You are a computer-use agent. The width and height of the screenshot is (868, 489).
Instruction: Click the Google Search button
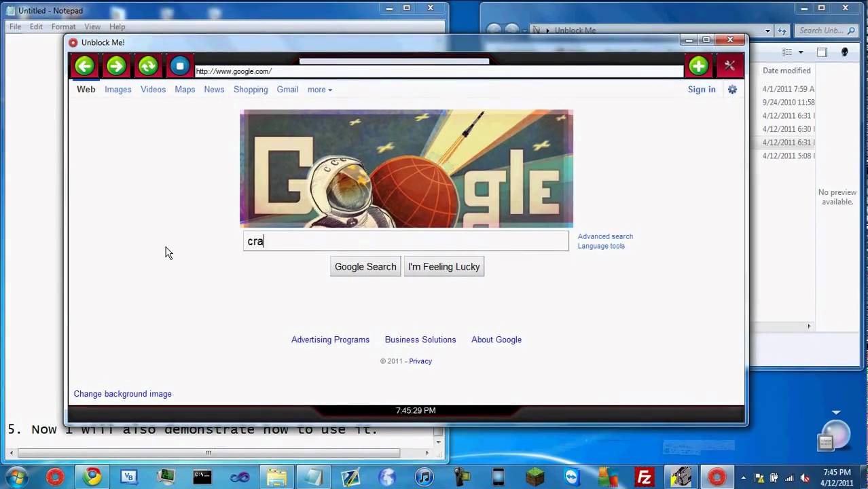point(365,267)
